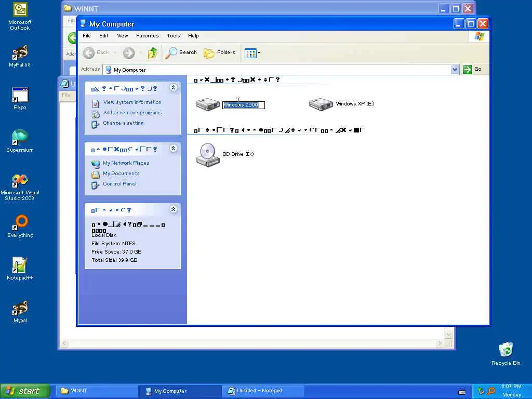Click the Control Panel icon
Screen dimensions: 532x399
pyautogui.click(x=96, y=185)
